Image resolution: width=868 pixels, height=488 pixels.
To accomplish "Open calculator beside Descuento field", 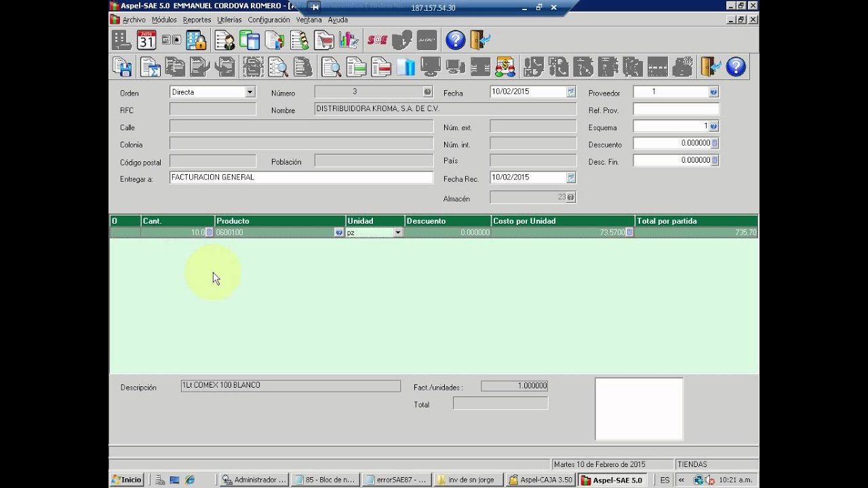I will tap(715, 143).
